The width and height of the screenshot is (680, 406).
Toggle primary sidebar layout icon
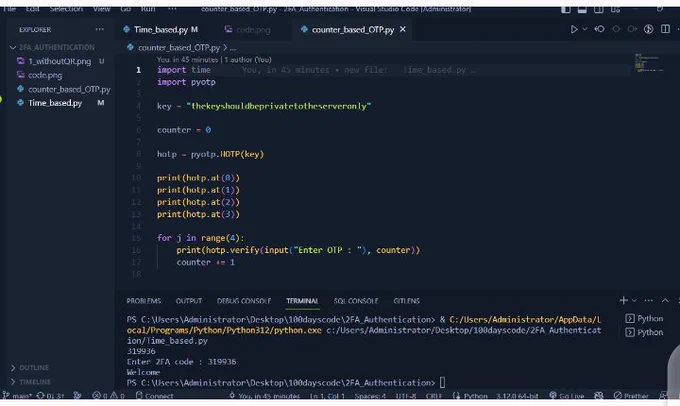[x=566, y=9]
